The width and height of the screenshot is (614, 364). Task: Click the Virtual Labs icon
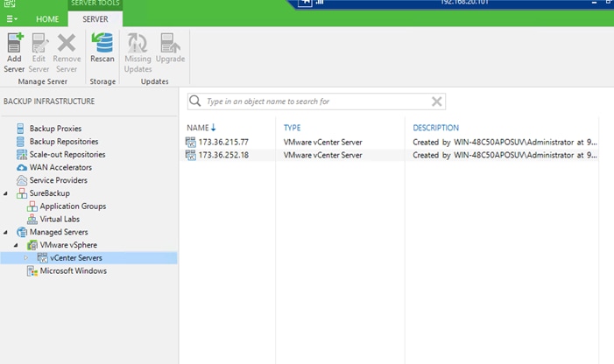32,219
